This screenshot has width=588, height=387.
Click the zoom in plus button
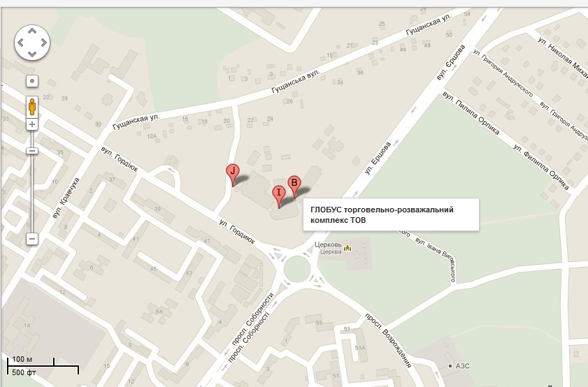(x=32, y=124)
